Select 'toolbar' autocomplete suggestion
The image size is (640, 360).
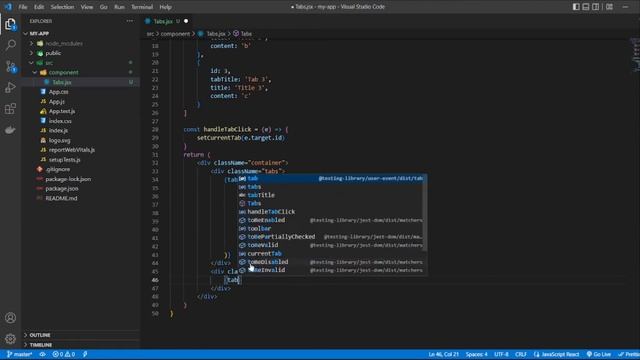[x=332, y=229]
